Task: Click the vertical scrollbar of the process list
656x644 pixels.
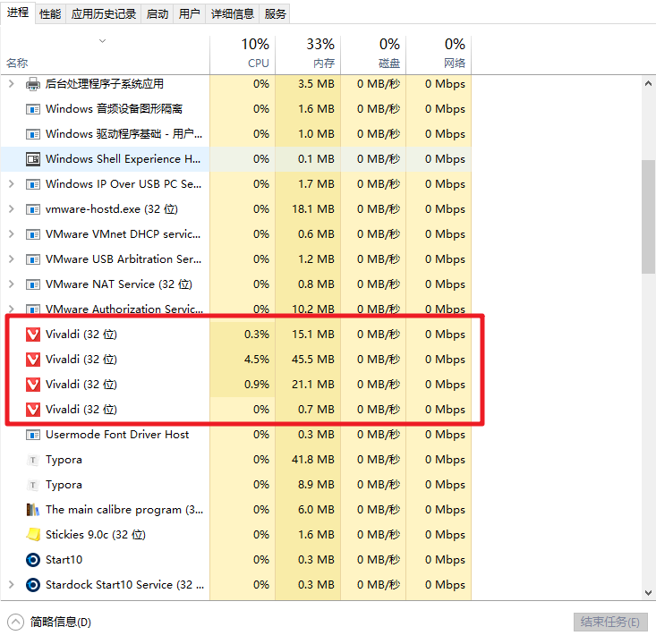Action: tap(648, 216)
